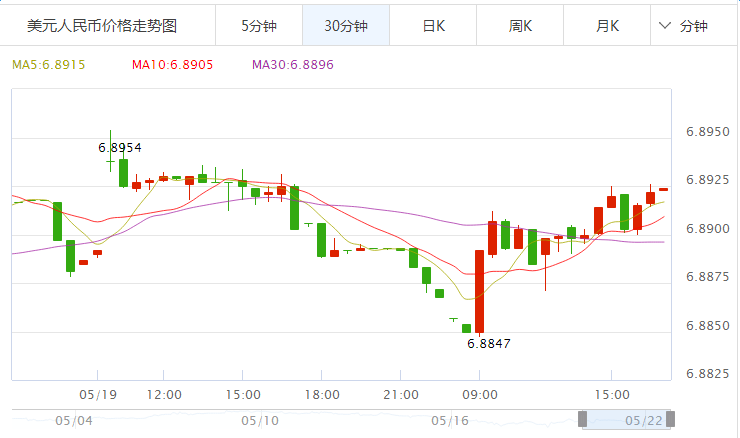Click the 18:00 x-axis time label

coord(322,395)
